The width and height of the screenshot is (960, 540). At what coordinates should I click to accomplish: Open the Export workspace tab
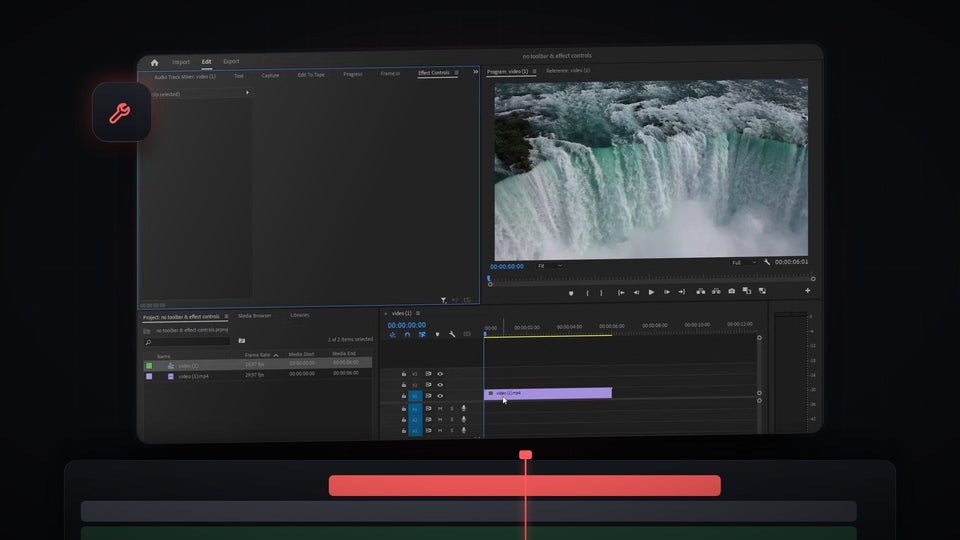(231, 61)
